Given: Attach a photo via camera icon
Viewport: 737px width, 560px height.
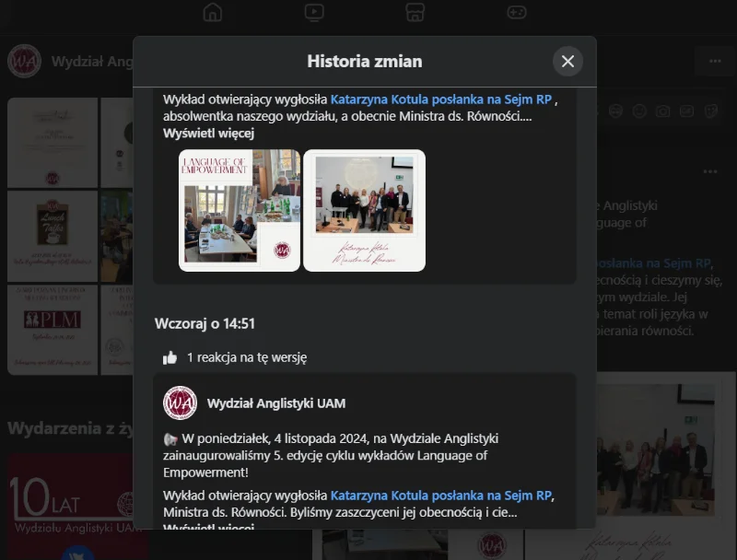Looking at the screenshot, I should [662, 111].
